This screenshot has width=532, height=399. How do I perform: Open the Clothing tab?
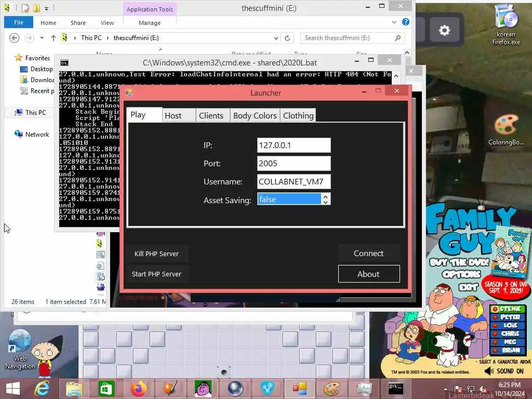pos(298,115)
